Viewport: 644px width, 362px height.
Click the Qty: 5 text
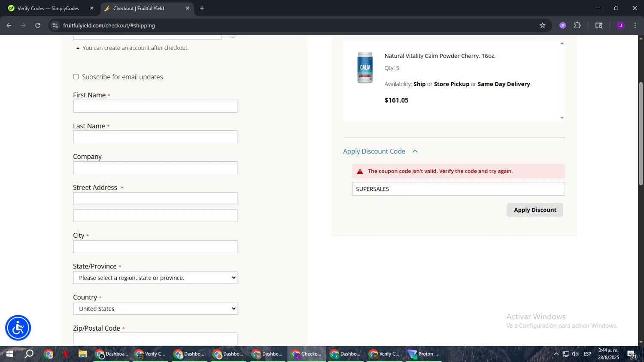pos(392,68)
